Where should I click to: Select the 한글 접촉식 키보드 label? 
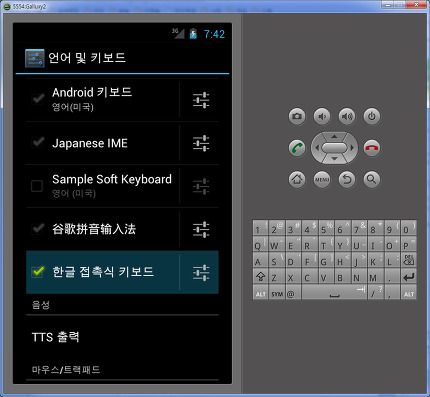[x=103, y=272]
